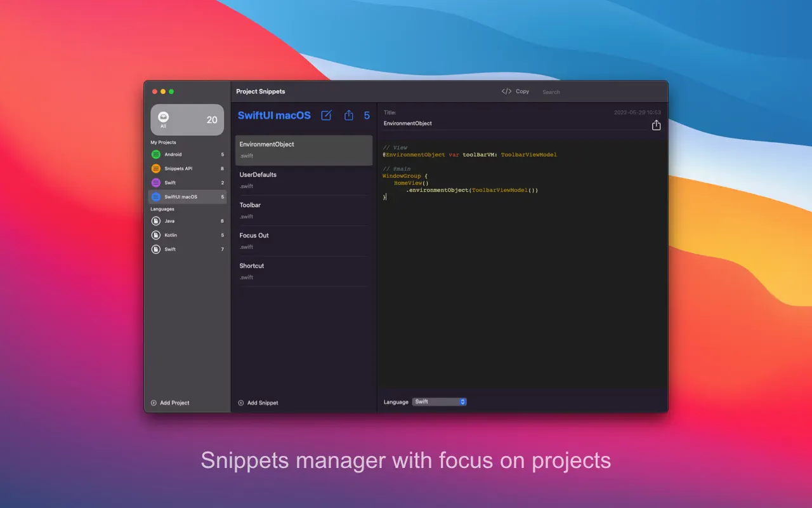The image size is (812, 508).
Task: Click the Copy code button in the toolbar
Action: [515, 91]
